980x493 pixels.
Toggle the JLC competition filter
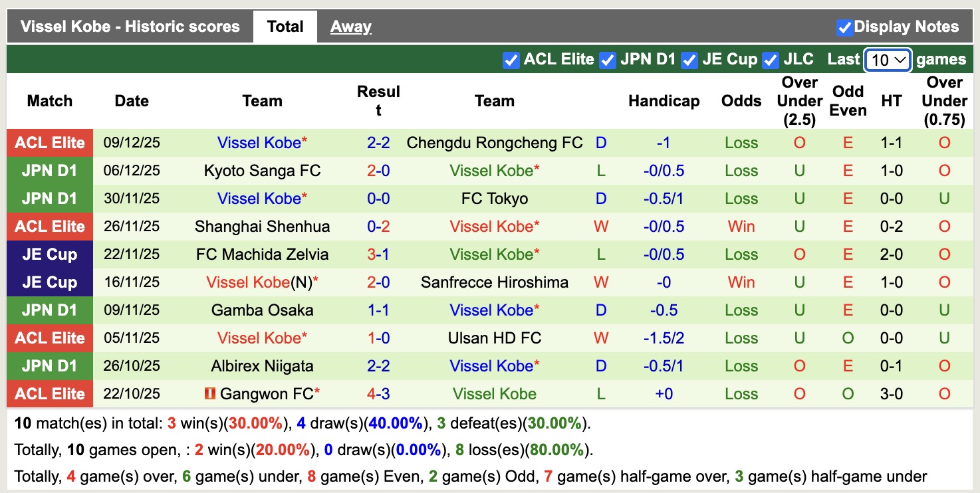pos(771,59)
